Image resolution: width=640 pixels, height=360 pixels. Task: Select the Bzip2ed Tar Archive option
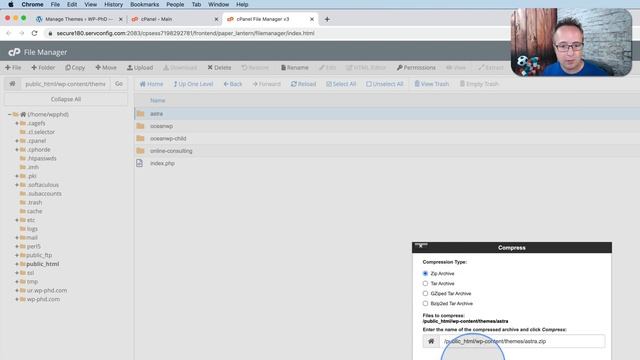click(x=425, y=304)
